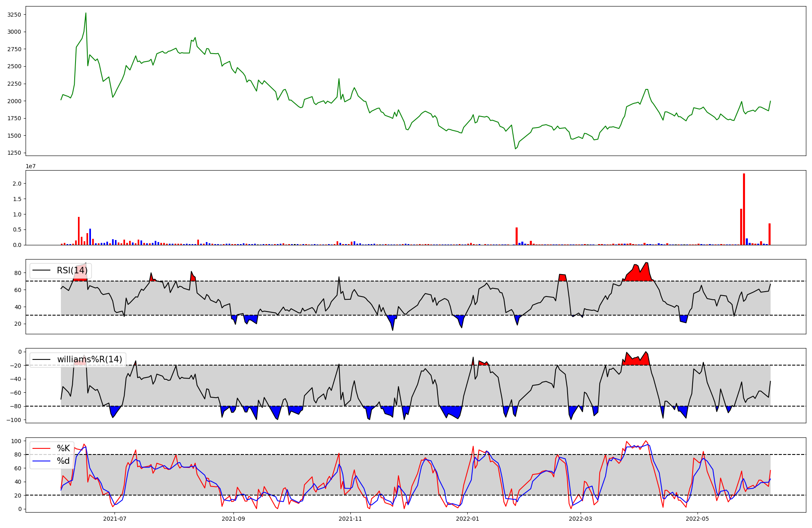The height and width of the screenshot is (528, 812).
Task: Click the 1250 price axis tick label
Action: click(x=14, y=153)
